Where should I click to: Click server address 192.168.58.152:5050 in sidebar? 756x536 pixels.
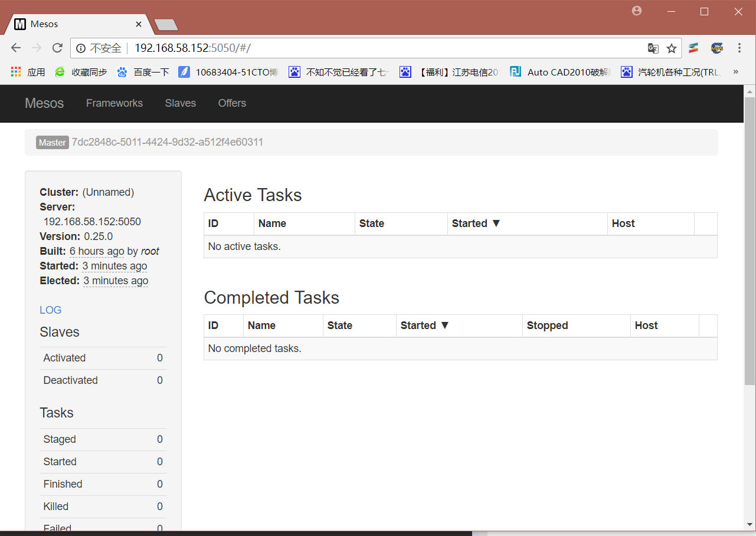[92, 222]
